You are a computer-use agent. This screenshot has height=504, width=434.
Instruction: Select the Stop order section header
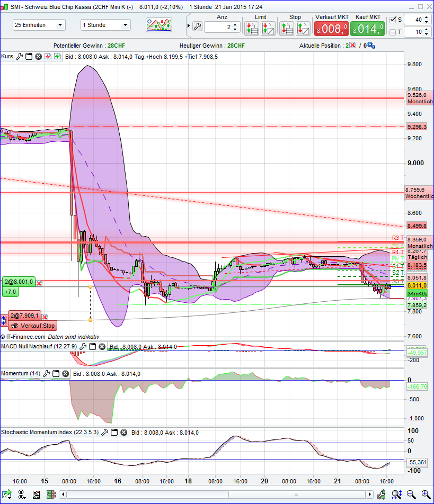tap(295, 17)
